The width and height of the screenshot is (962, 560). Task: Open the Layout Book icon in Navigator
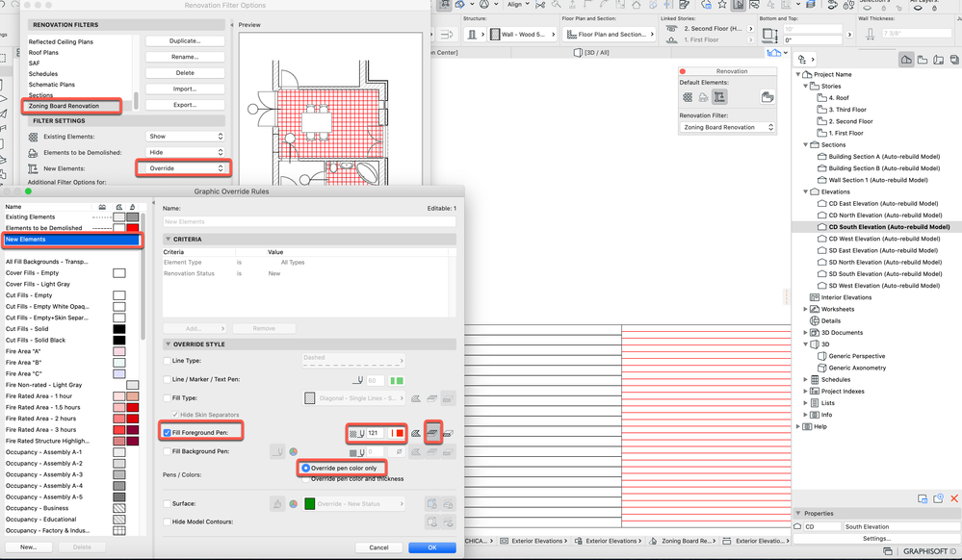938,60
